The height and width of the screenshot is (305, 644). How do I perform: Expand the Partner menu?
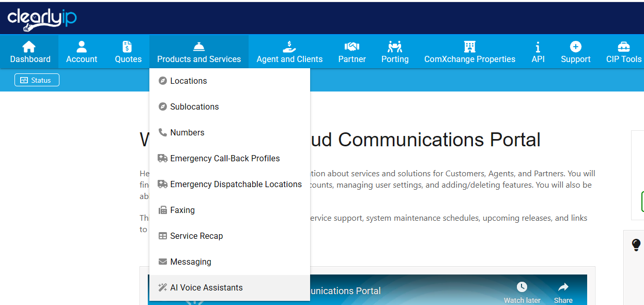tap(352, 51)
